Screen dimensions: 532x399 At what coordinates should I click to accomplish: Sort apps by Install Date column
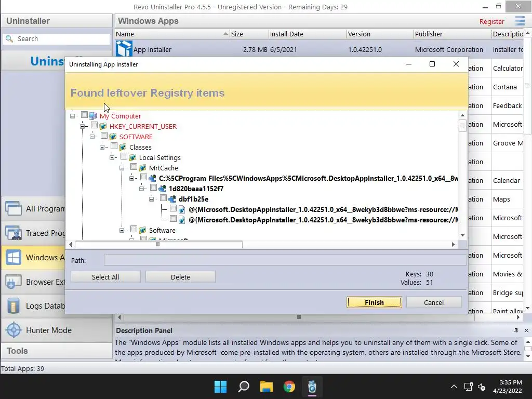[x=308, y=34]
